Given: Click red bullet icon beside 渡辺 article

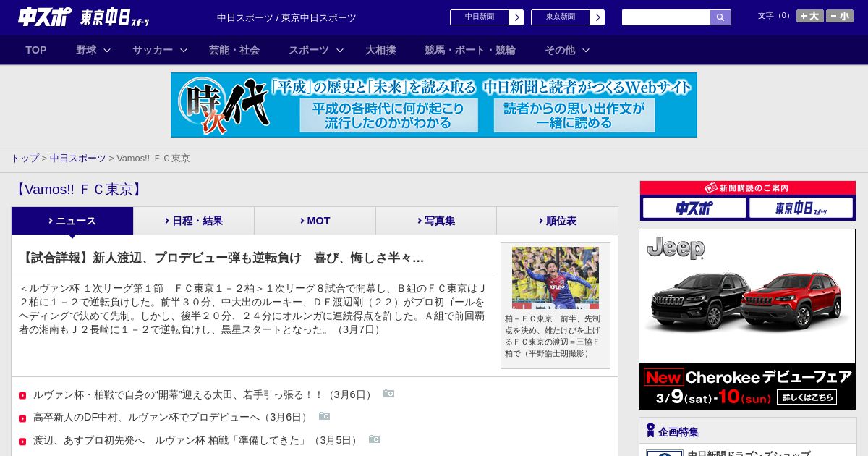Looking at the screenshot, I should point(22,441).
